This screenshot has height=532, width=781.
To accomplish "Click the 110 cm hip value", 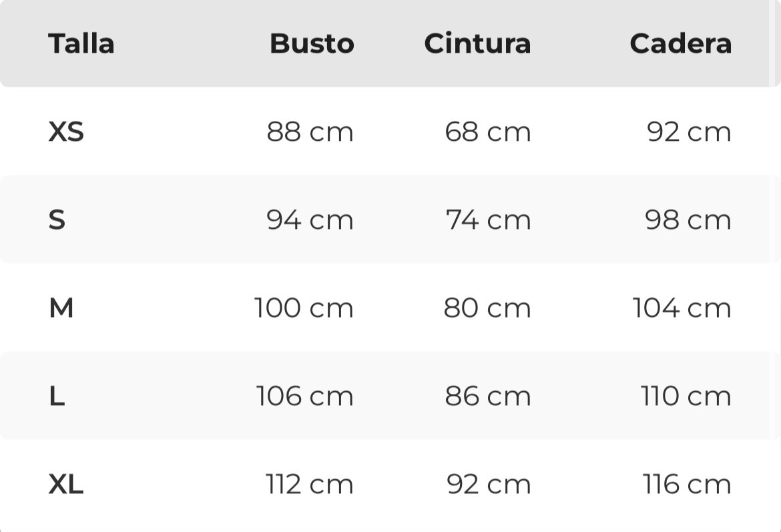I will 686,396.
